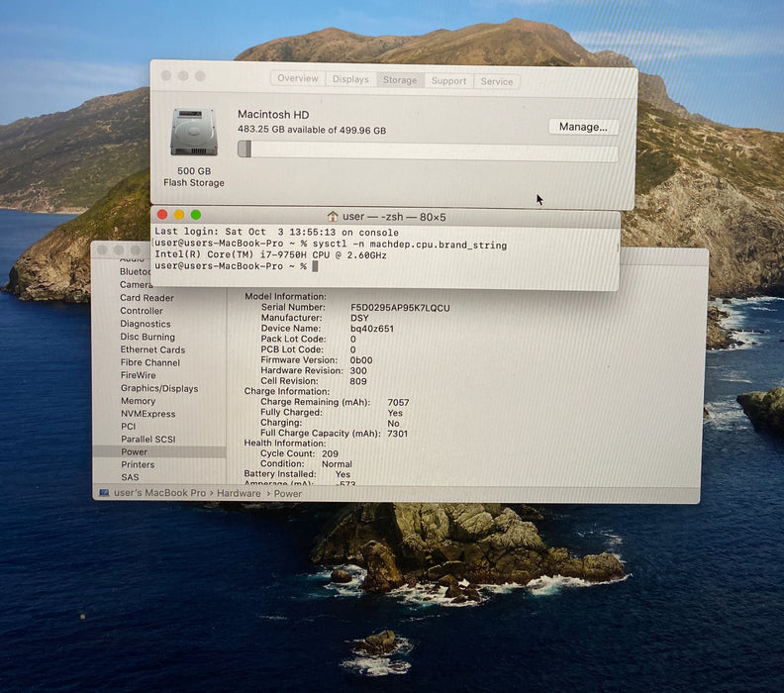Select Parallel SCSI in the sidebar
This screenshot has height=693, width=784.
(x=148, y=439)
